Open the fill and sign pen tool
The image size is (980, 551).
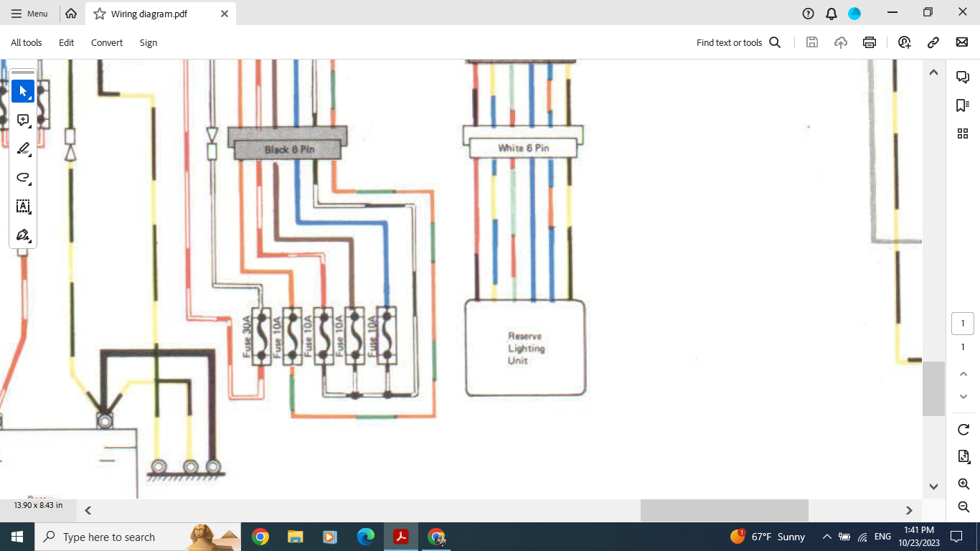tap(23, 235)
